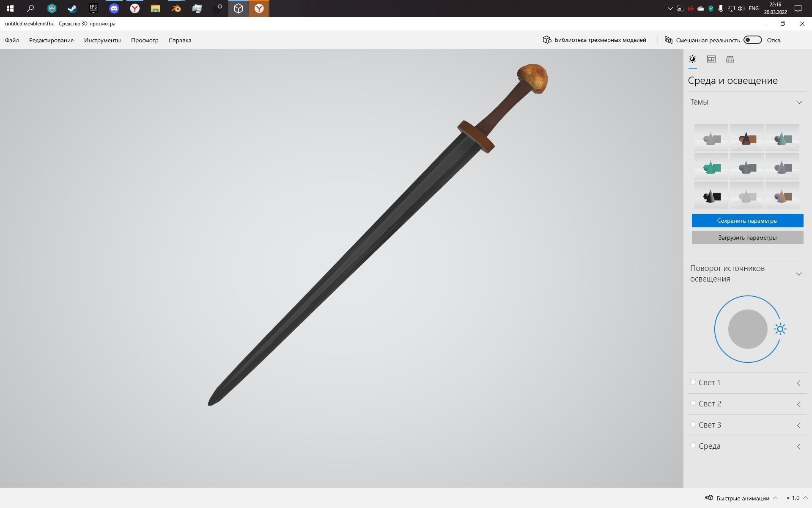Open the Grid and views tab icon

tap(730, 59)
